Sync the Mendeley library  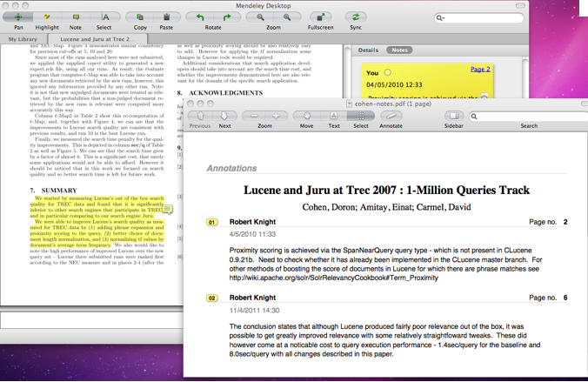coord(356,17)
